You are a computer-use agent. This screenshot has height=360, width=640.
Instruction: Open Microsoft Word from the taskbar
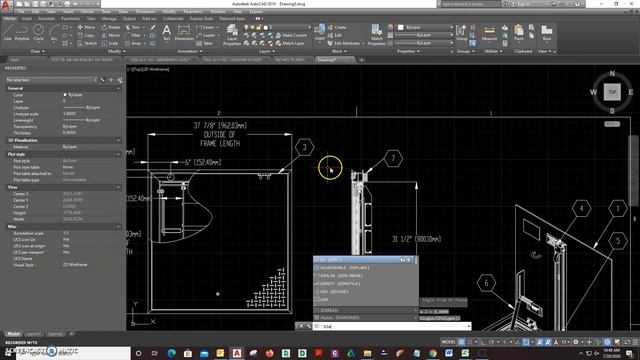[449, 353]
